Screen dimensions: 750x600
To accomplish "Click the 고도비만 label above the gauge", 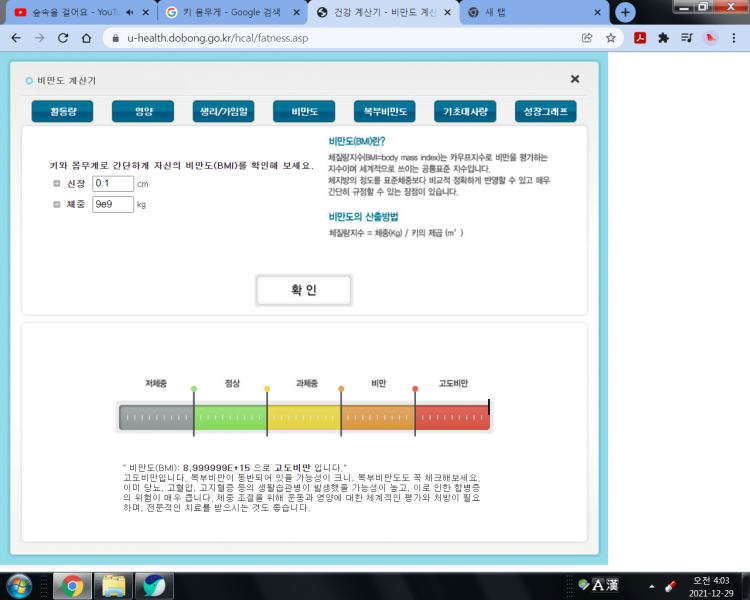I will 453,383.
